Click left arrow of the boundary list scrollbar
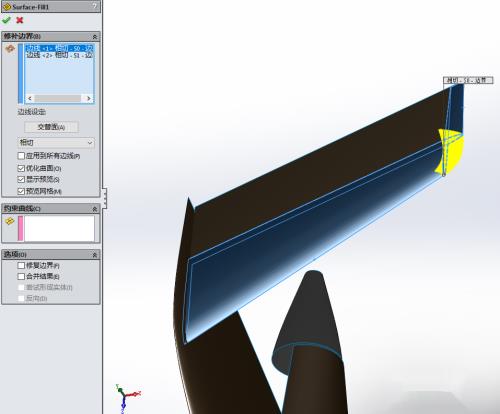This screenshot has width=500, height=414. [30, 98]
